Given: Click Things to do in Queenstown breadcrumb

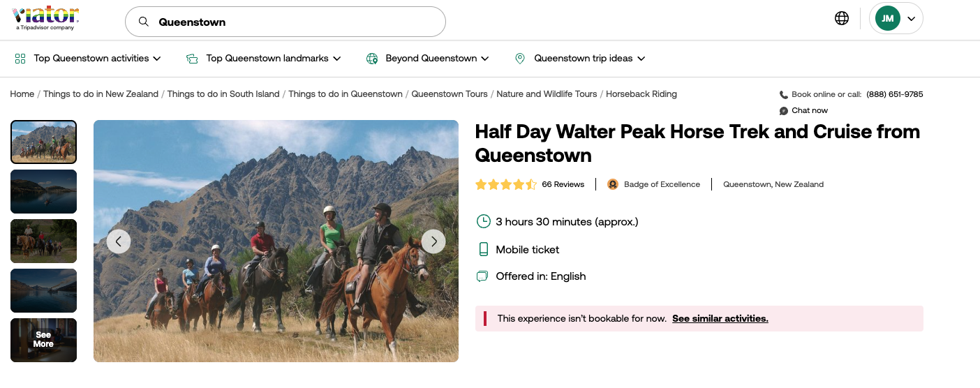Looking at the screenshot, I should click(345, 94).
